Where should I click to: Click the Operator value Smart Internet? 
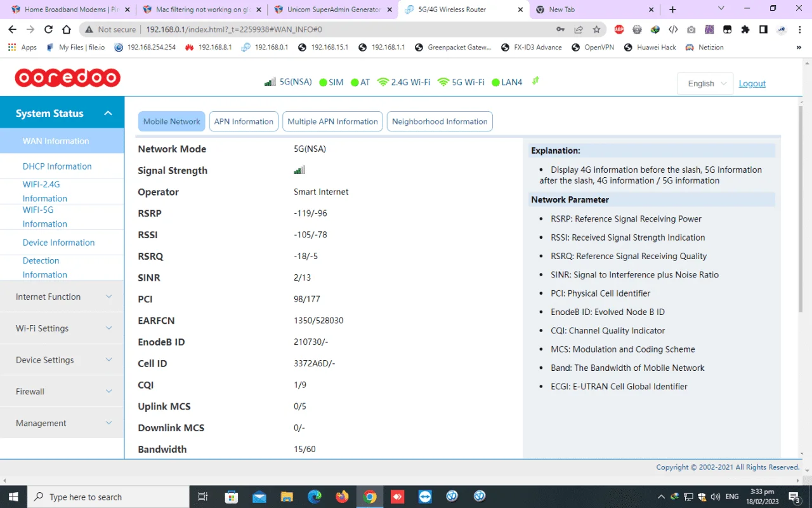[x=321, y=192]
